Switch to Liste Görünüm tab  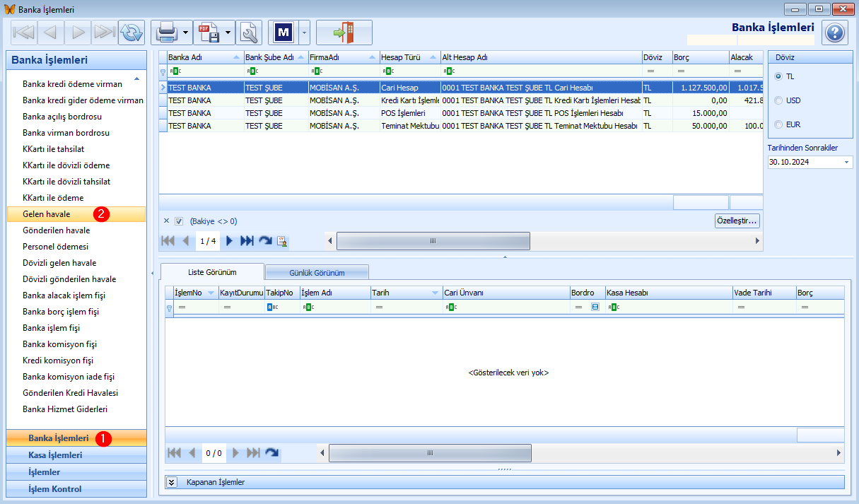212,272
